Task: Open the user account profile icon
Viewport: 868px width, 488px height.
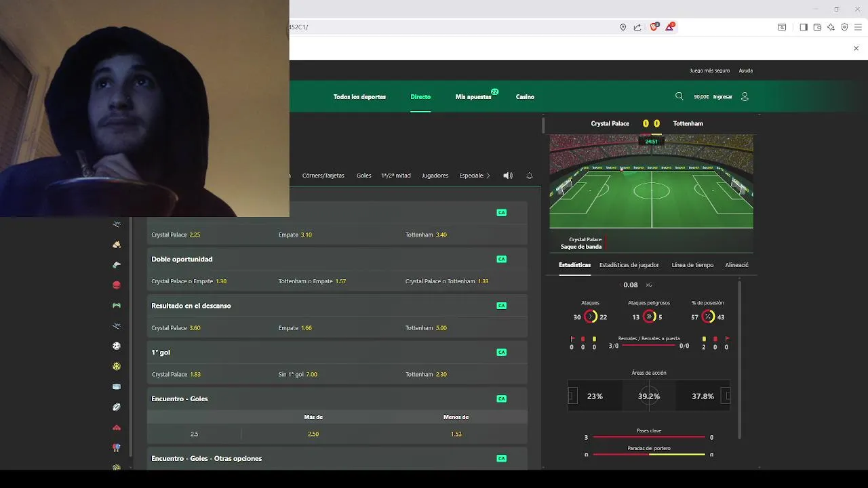Action: [x=745, y=97]
